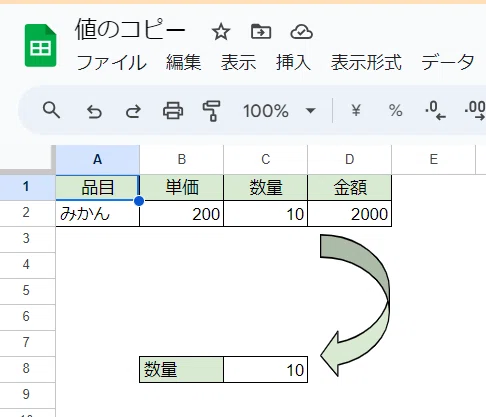This screenshot has height=417, width=486.
Task: Select column B header
Action: (x=182, y=160)
